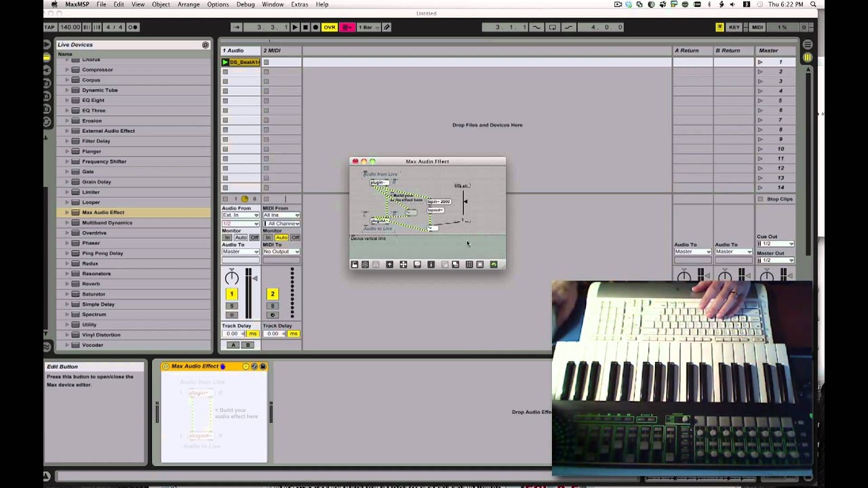This screenshot has height=488, width=868.
Task: Toggle the grid icon in patcher toolbar
Action: (x=469, y=264)
